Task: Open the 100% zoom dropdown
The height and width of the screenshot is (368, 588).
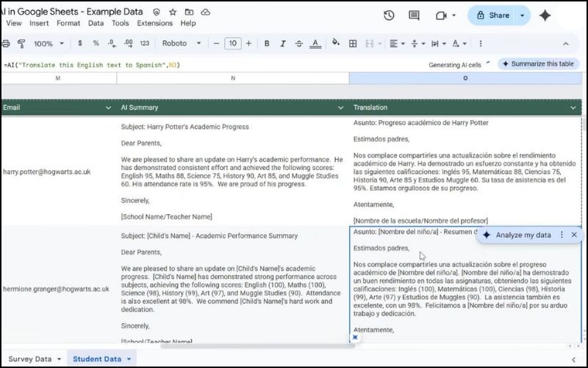Action: (x=49, y=43)
